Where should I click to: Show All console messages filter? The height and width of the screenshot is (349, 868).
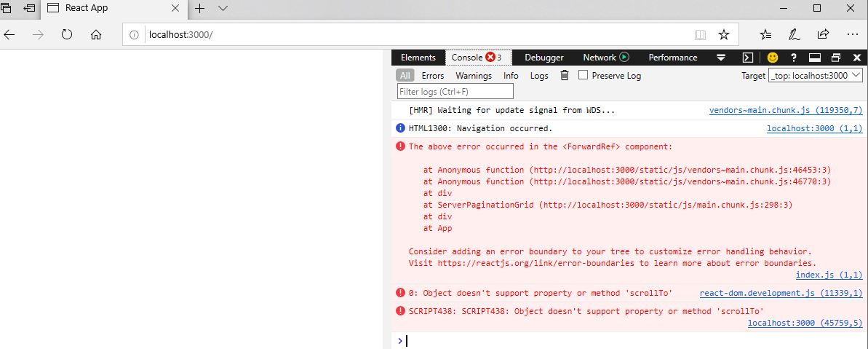[405, 75]
